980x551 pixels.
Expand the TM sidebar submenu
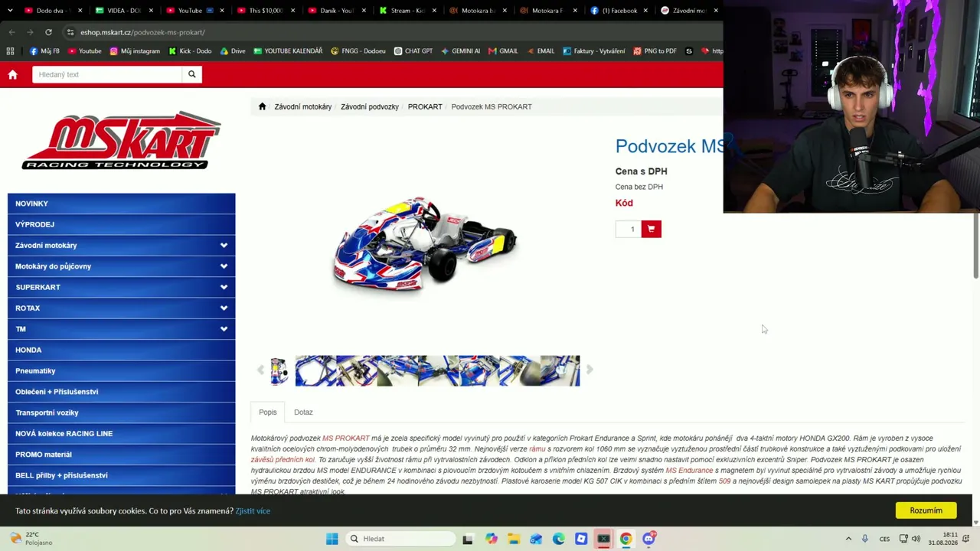(x=224, y=329)
